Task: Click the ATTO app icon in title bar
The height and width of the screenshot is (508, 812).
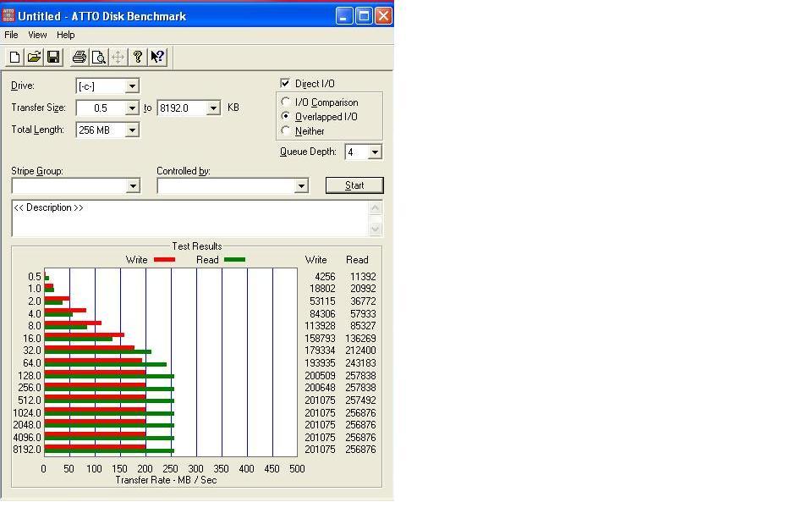Action: click(x=8, y=15)
